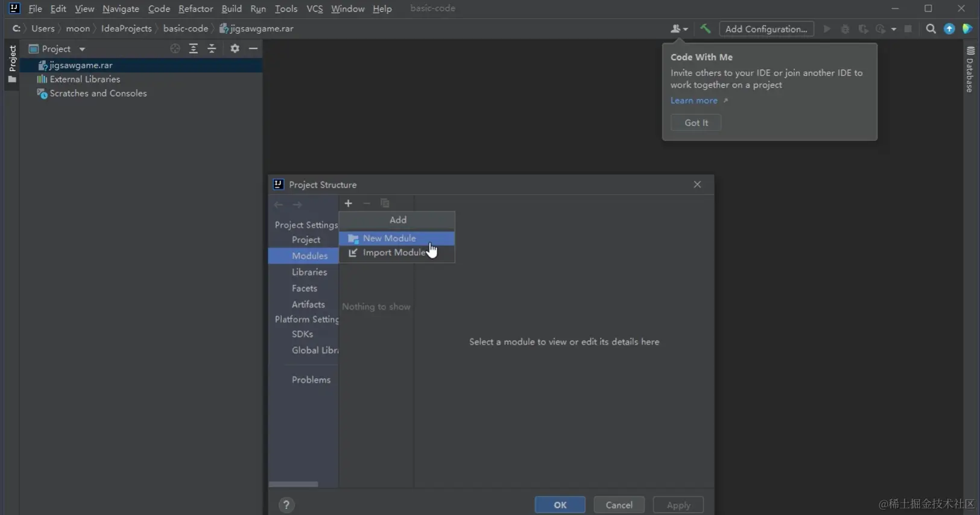
Task: Select Facets in settings list
Action: pos(305,288)
